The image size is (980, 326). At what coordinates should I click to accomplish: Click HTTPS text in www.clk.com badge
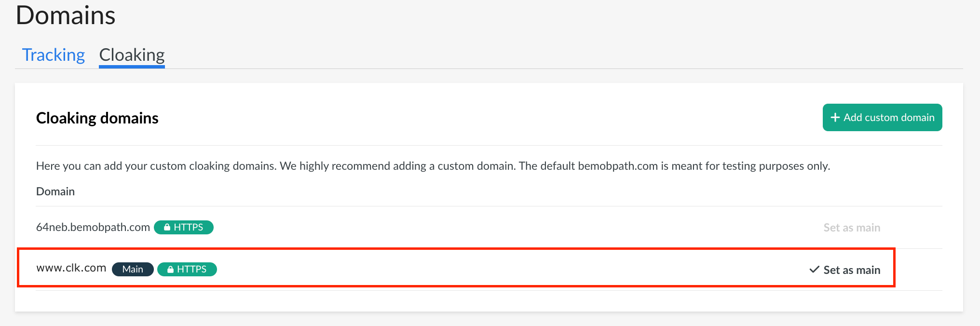click(191, 269)
